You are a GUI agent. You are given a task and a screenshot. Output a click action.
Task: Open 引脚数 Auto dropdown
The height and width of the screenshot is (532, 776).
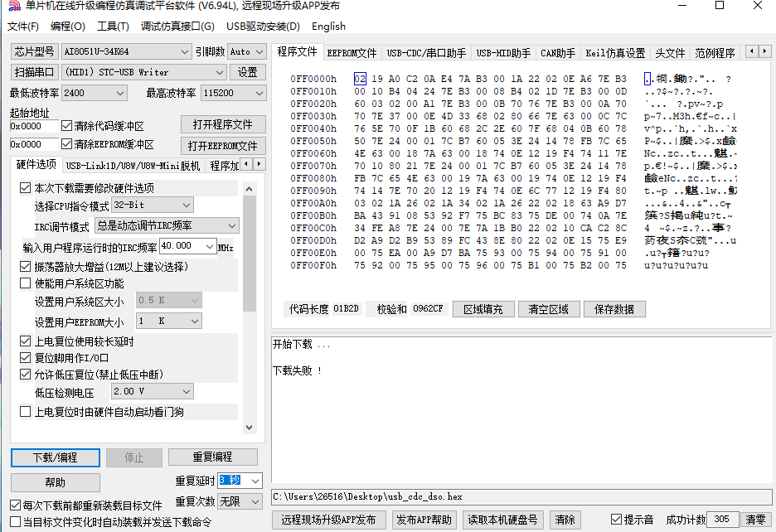pyautogui.click(x=247, y=51)
